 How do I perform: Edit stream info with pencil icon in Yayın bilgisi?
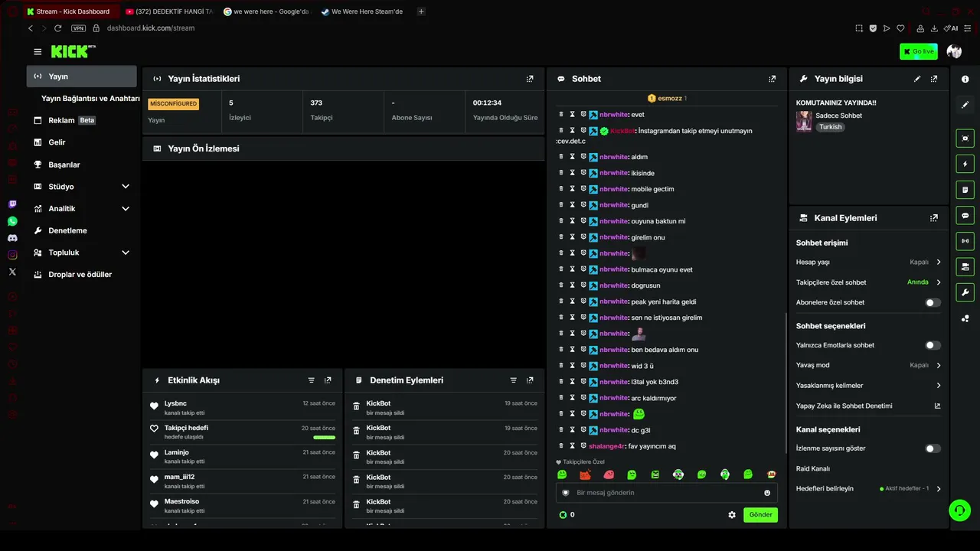(917, 79)
